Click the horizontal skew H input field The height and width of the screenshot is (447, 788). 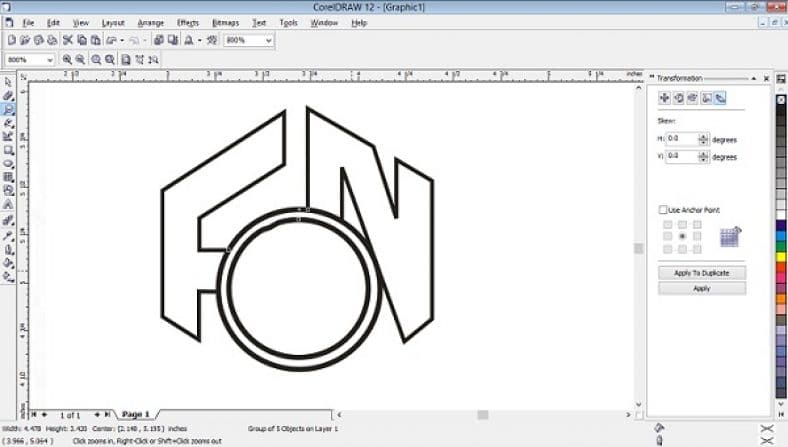(682, 139)
